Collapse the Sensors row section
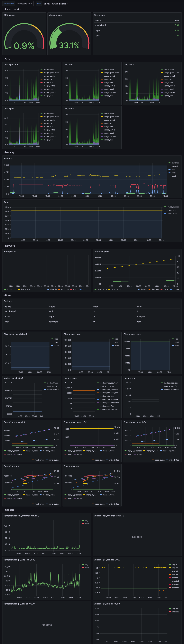 pos(9,510)
